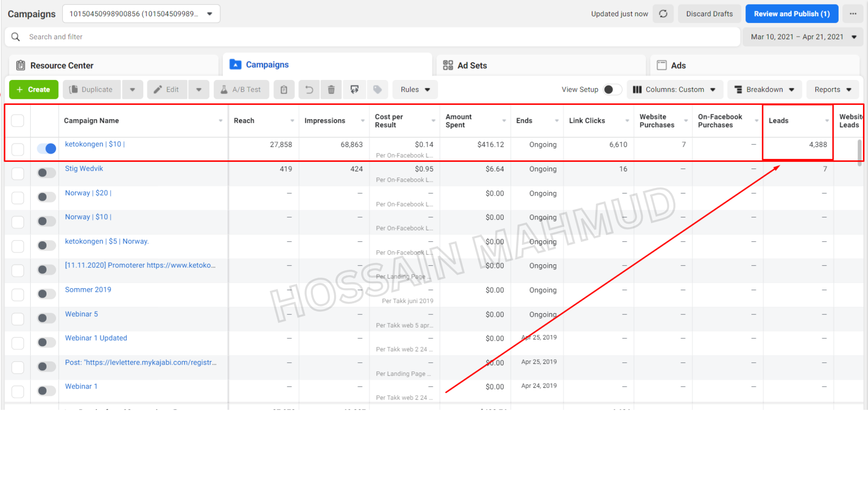Image resolution: width=868 pixels, height=488 pixels.
Task: Click the refresh icon beside Updated just now
Action: (663, 14)
